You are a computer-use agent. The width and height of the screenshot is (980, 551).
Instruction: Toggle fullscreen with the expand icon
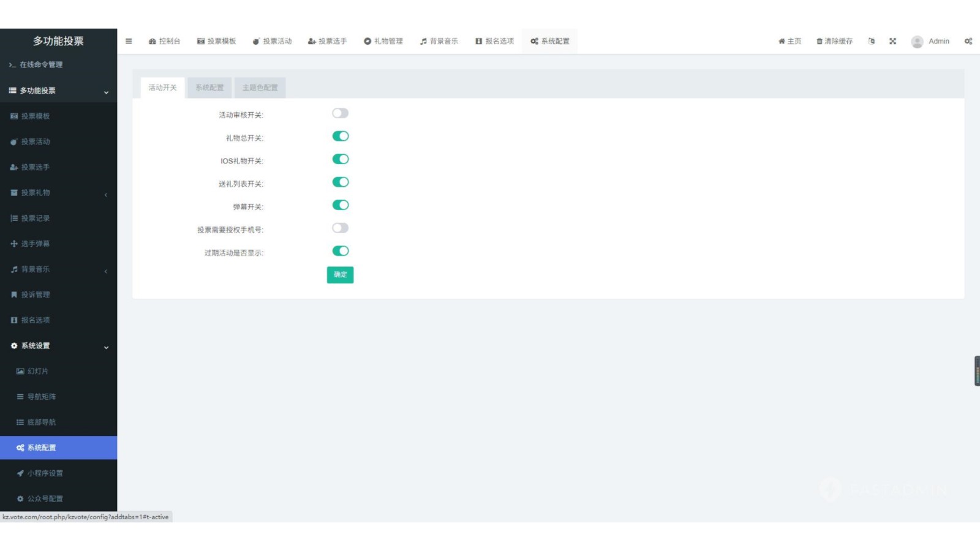click(892, 41)
